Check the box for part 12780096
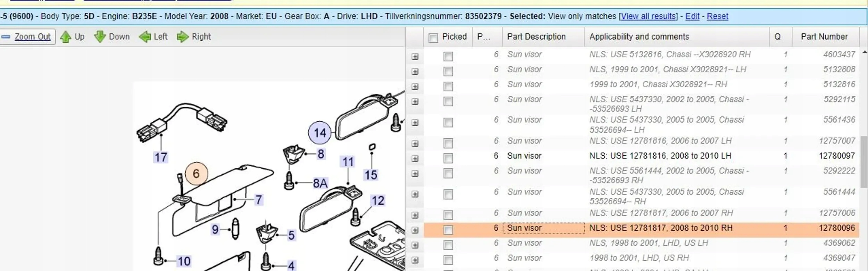Viewport: 868px width, 271px height. tap(448, 230)
